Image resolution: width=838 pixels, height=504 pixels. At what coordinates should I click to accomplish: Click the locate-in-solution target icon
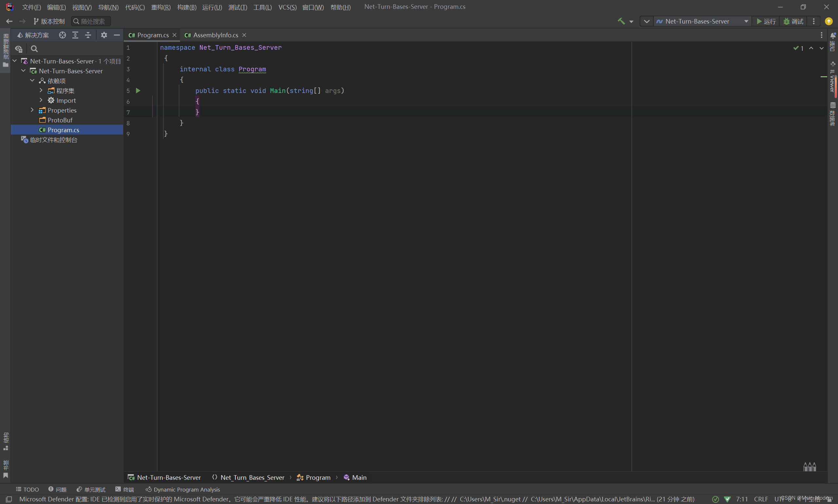(x=62, y=35)
